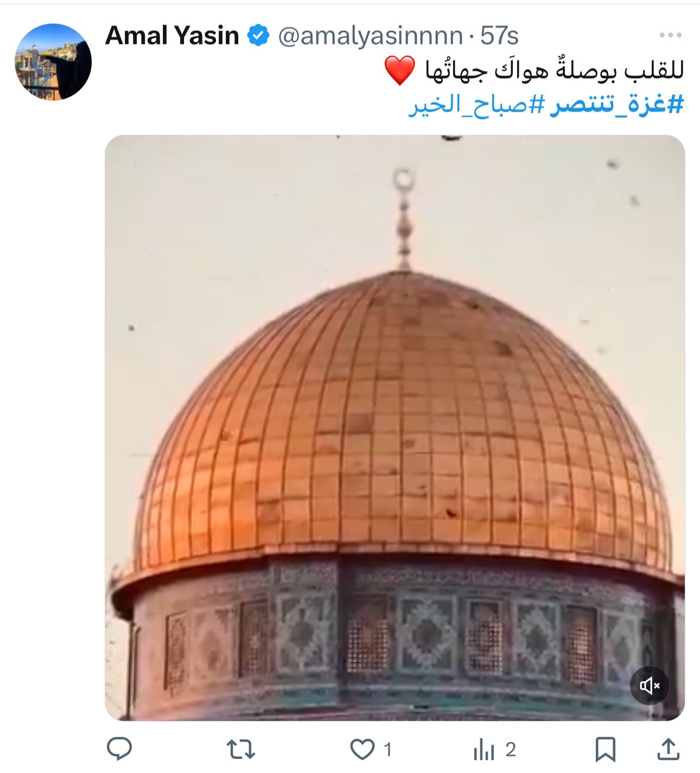Open the 57s timestamp link
The image size is (700, 773).
(x=499, y=36)
